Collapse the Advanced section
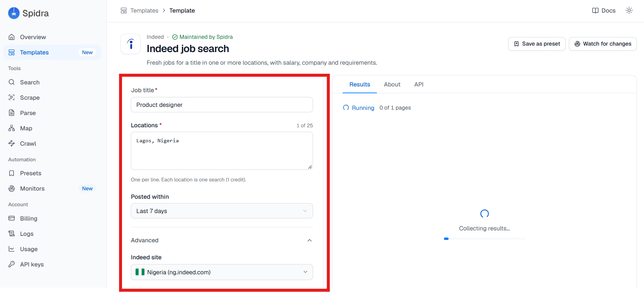The image size is (644, 292). click(x=222, y=240)
